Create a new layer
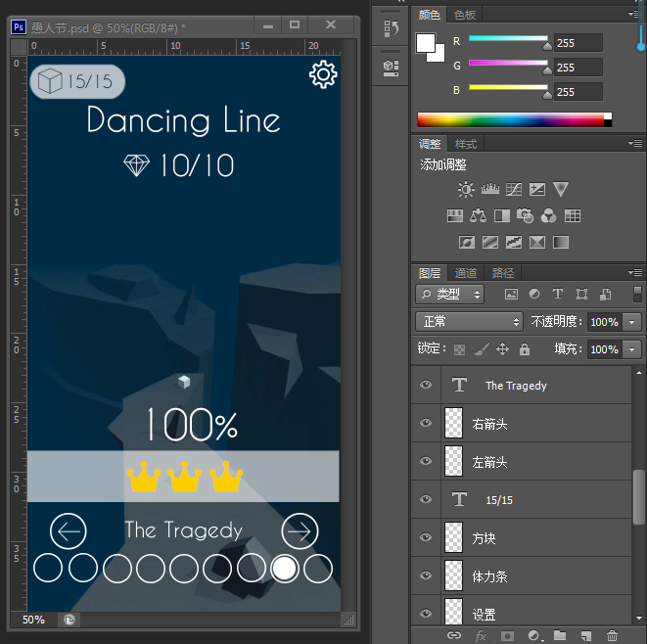This screenshot has height=644, width=647. coord(586,636)
